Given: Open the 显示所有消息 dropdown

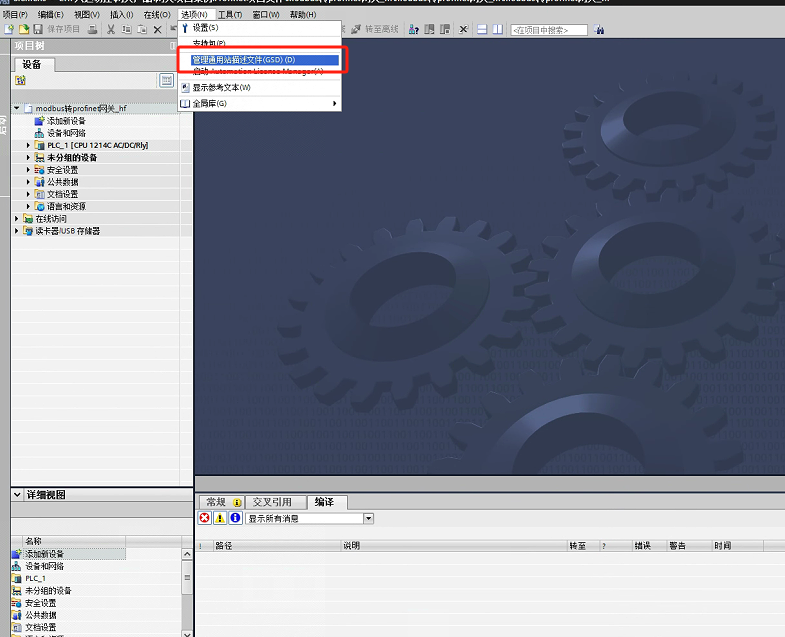Looking at the screenshot, I should pyautogui.click(x=368, y=518).
